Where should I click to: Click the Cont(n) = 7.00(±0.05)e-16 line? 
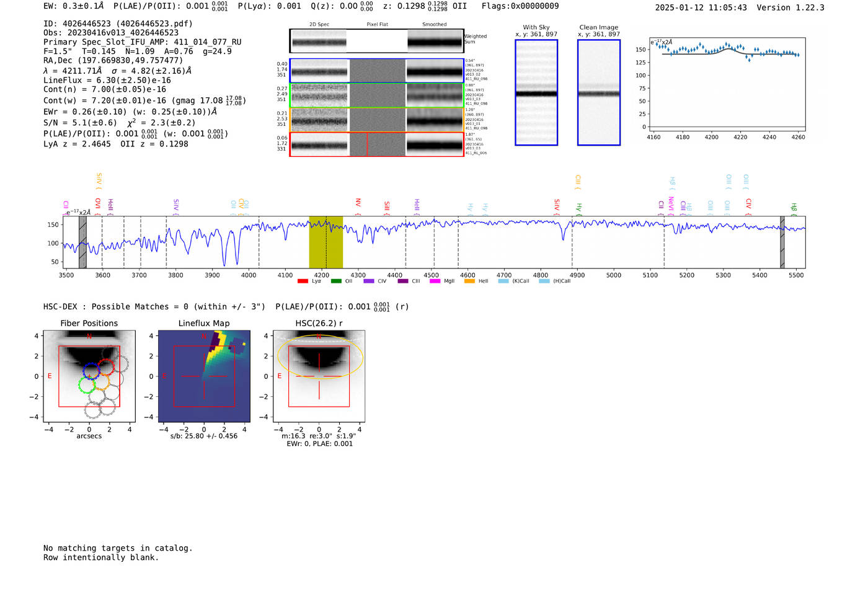105,90
